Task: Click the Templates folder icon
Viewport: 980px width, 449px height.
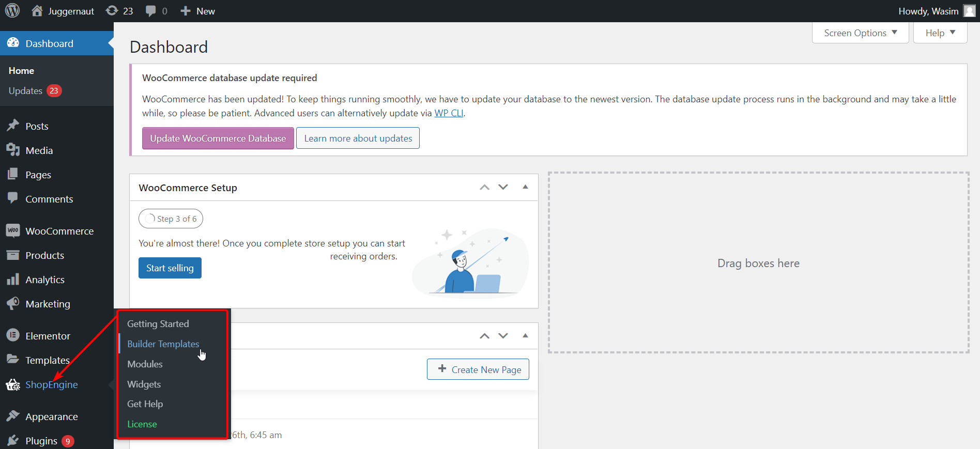Action: (x=13, y=360)
